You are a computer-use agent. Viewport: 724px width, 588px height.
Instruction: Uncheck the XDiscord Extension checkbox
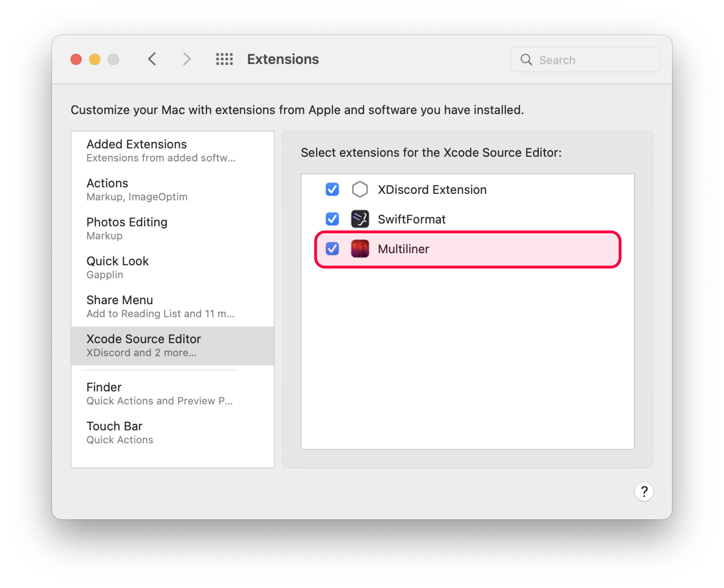(x=332, y=189)
